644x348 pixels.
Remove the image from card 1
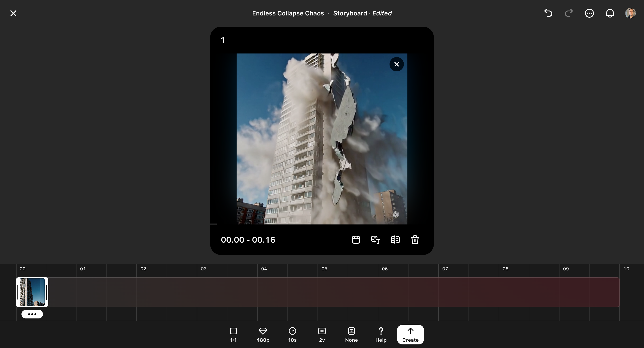[x=396, y=64]
